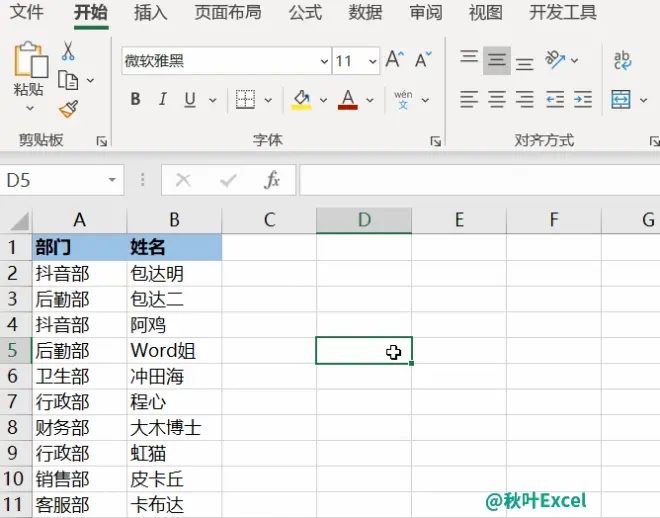Center text horizontally
Screen dimensions: 660x518
pyautogui.click(x=497, y=99)
